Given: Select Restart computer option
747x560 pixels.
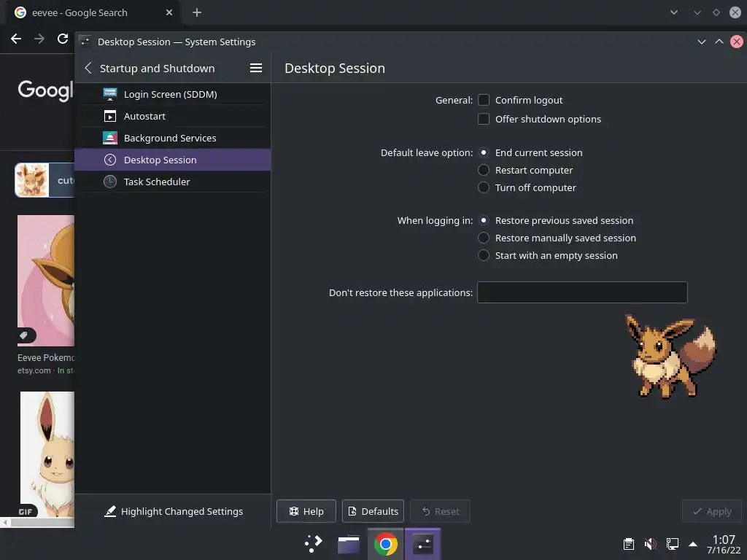Looking at the screenshot, I should tap(484, 170).
